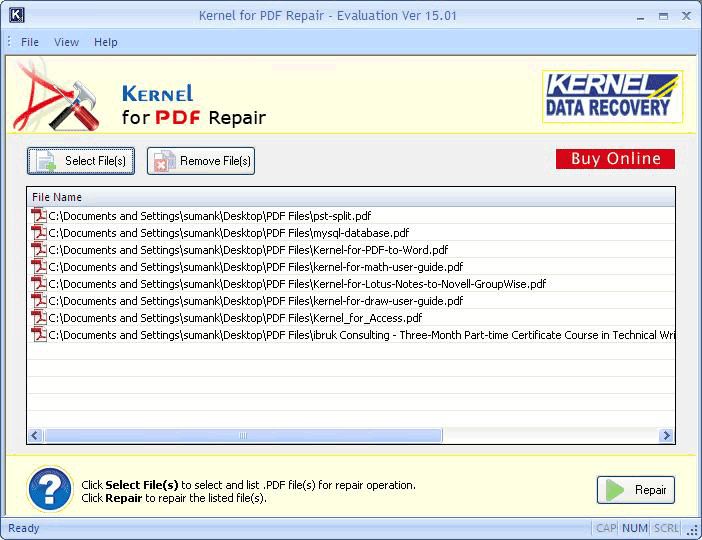Viewport: 702px width, 540px height.
Task: Start repair with the Repair button
Action: click(x=636, y=490)
